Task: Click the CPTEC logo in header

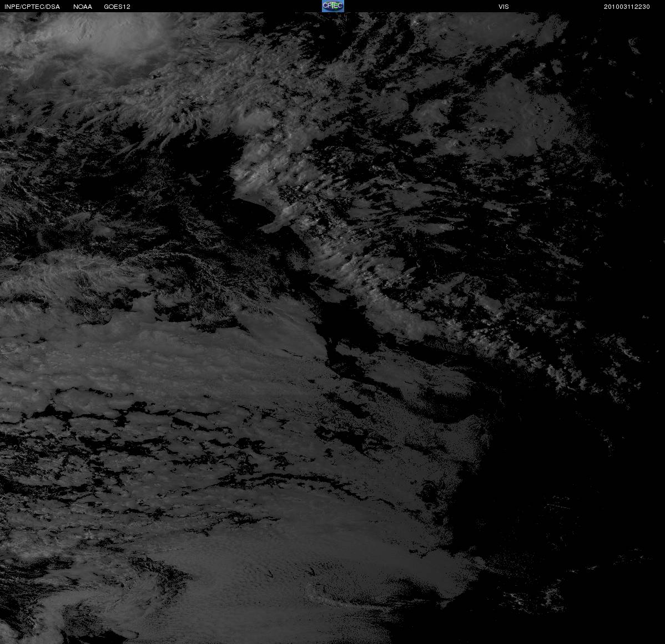Action: (333, 6)
